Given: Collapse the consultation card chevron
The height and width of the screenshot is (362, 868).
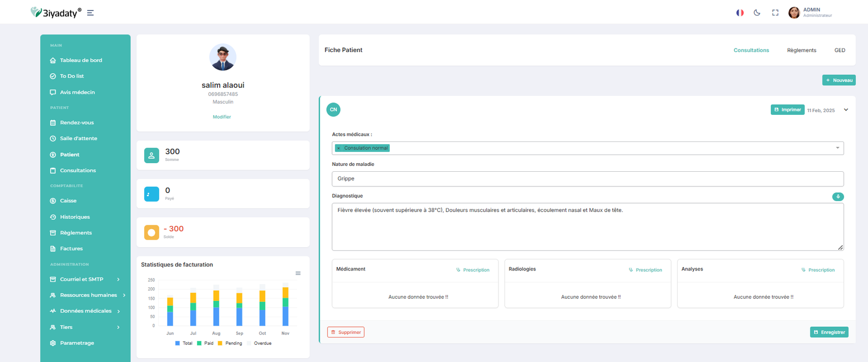Looking at the screenshot, I should pyautogui.click(x=846, y=110).
